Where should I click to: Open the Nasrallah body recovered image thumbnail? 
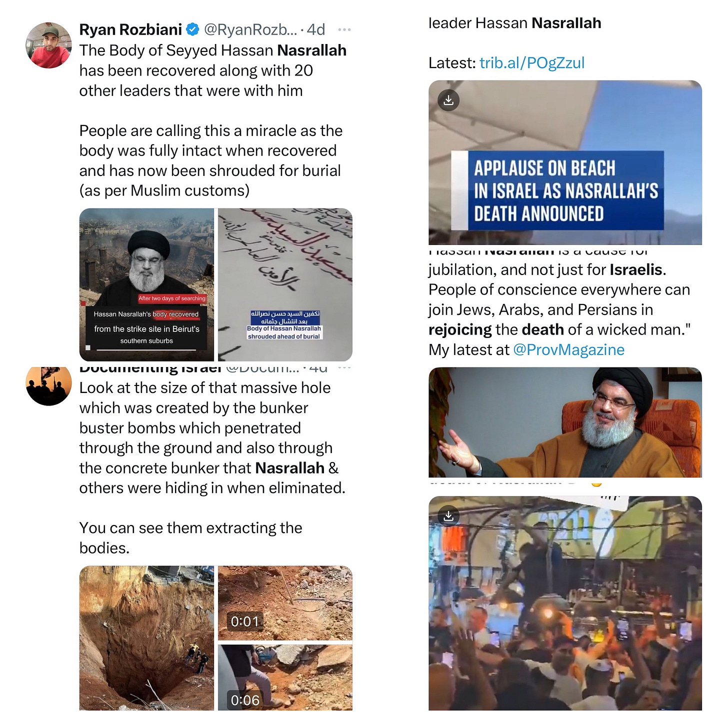click(x=146, y=284)
